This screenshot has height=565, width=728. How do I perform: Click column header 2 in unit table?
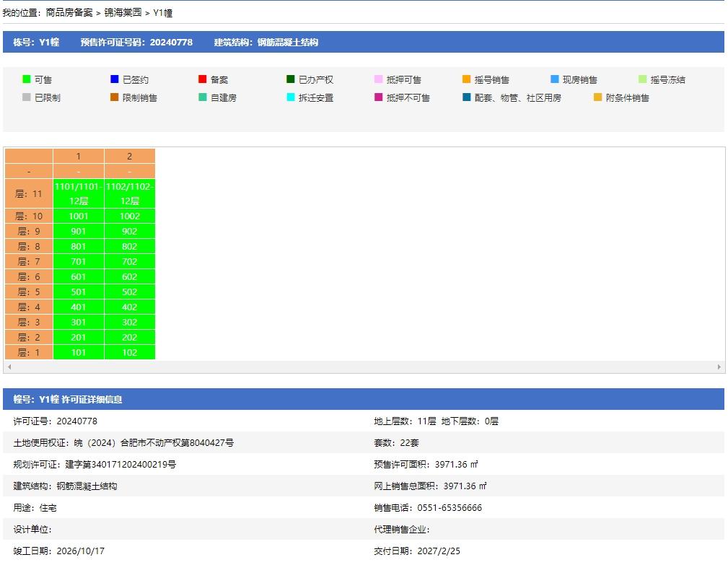click(130, 156)
